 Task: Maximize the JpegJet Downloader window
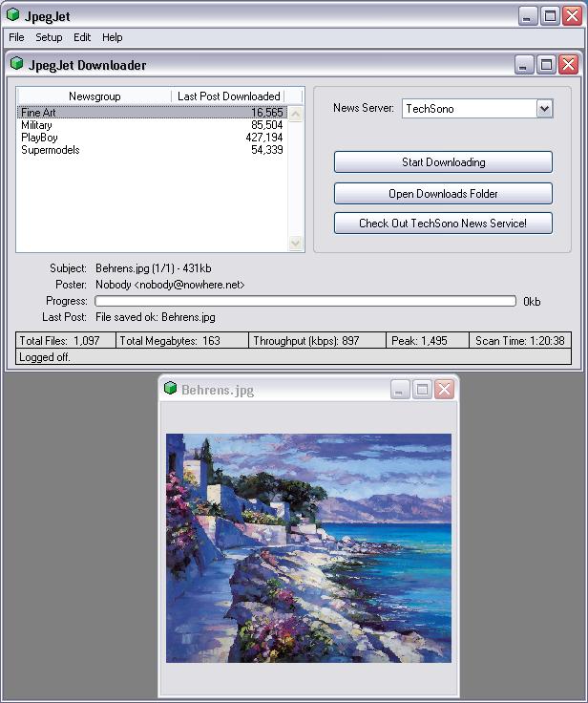[546, 65]
